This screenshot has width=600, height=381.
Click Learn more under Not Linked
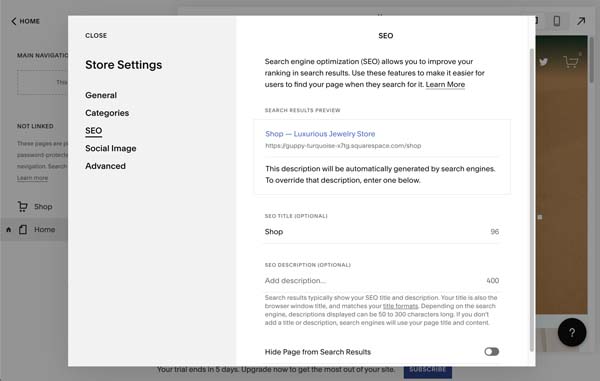[x=33, y=178]
